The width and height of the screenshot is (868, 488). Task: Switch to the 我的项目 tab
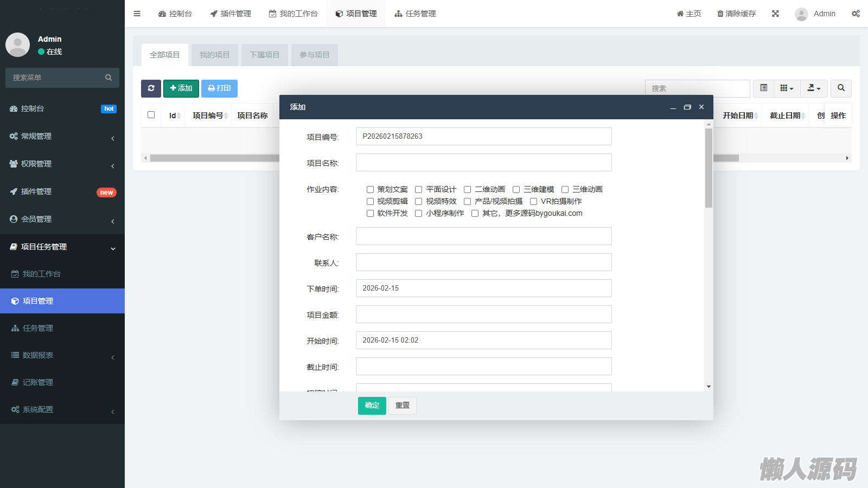214,55
